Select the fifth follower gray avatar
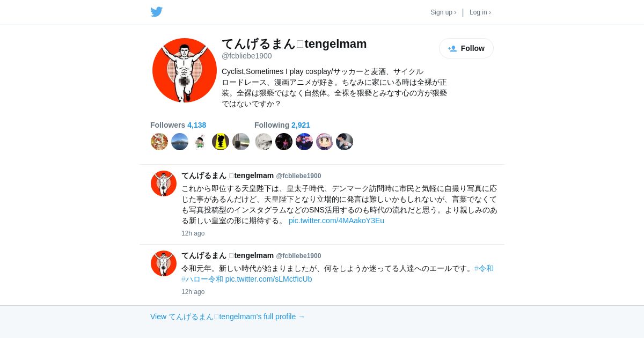This screenshot has width=644, height=338. pyautogui.click(x=241, y=142)
